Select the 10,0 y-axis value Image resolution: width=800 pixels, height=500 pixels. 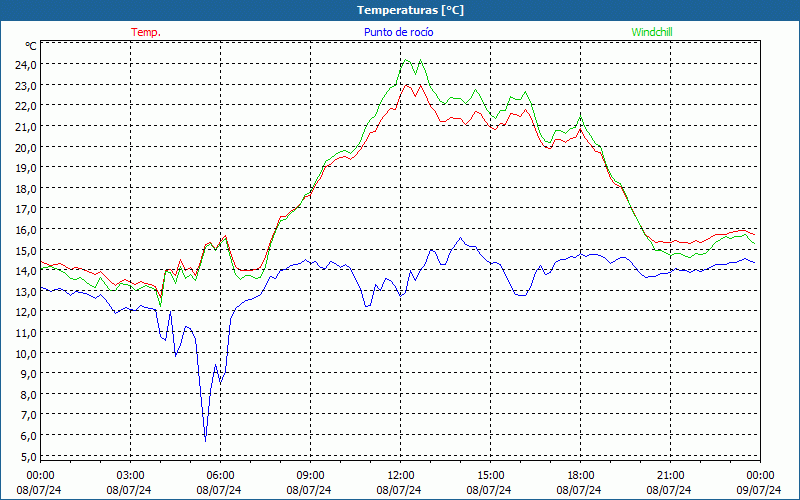(x=26, y=354)
